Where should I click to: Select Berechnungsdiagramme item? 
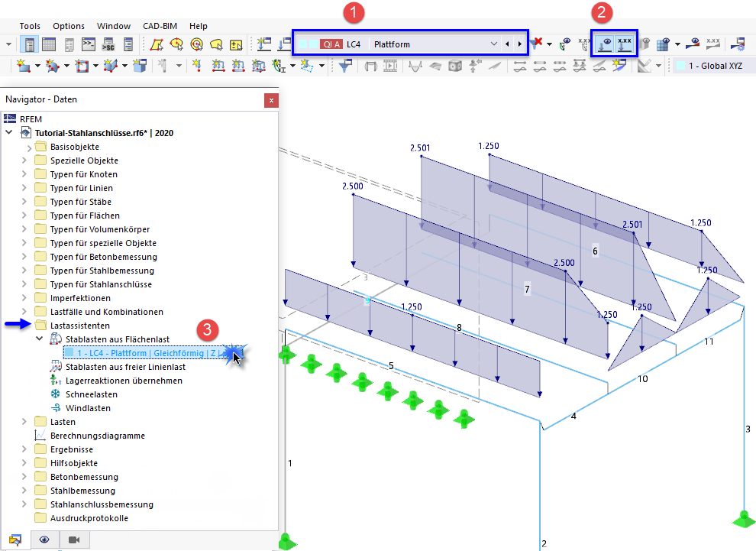point(98,436)
